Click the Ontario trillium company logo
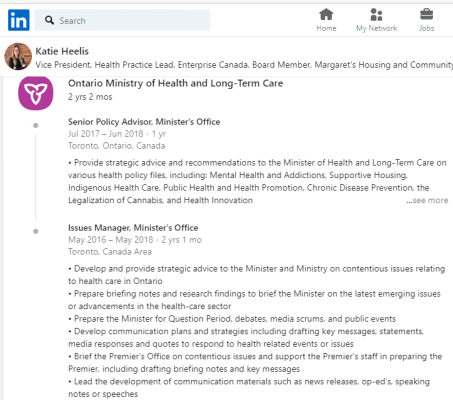The height and width of the screenshot is (400, 453). coord(36,93)
